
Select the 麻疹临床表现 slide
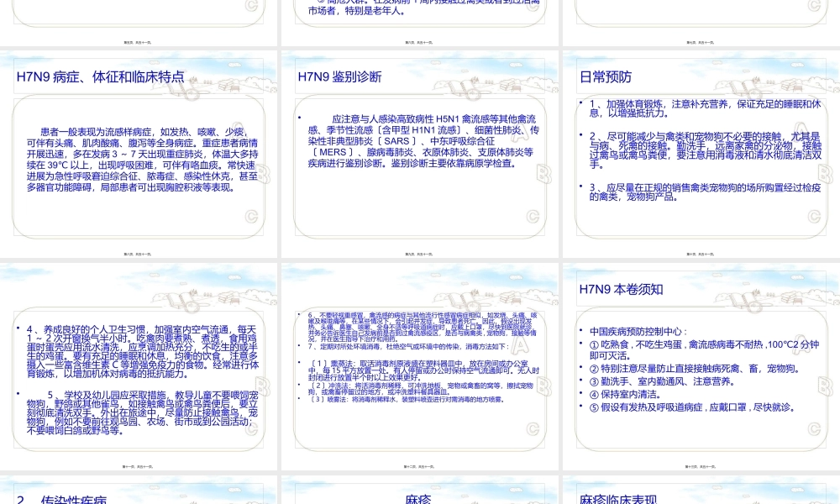point(701,496)
